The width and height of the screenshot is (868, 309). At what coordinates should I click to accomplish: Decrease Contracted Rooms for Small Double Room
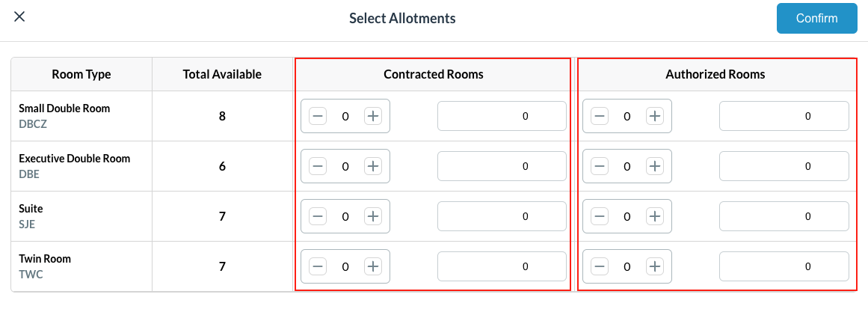[318, 116]
